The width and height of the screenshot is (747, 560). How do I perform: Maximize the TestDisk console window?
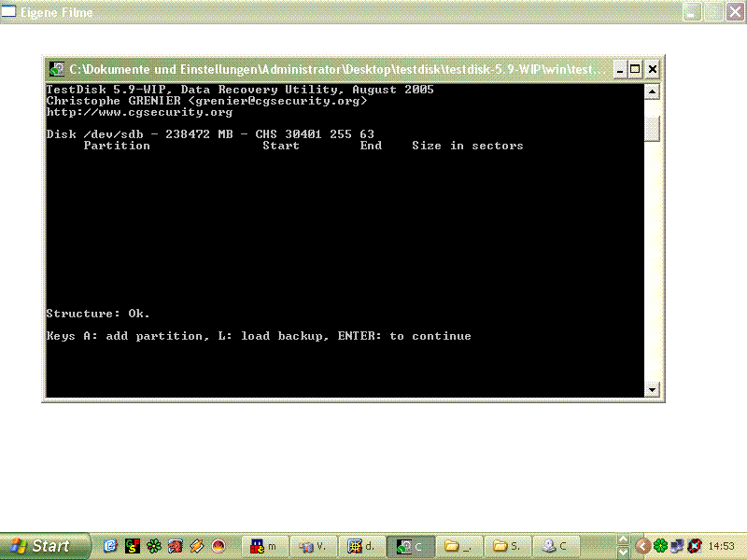[635, 69]
